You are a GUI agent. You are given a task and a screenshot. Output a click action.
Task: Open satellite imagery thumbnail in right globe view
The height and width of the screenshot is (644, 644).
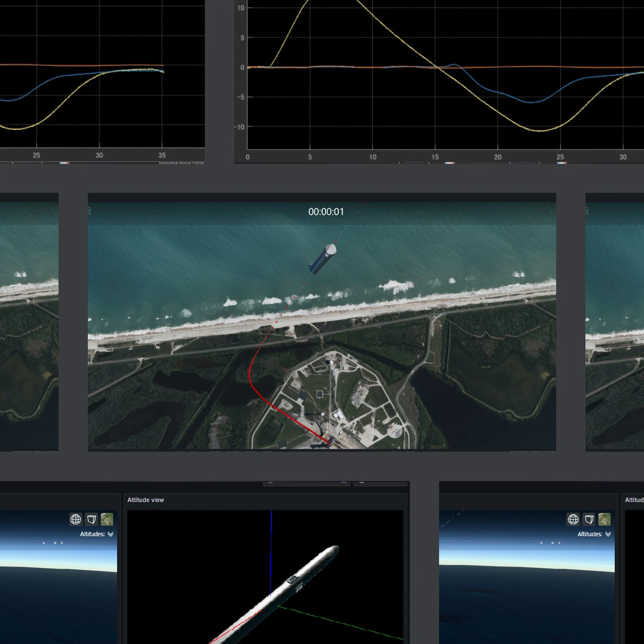(x=604, y=519)
